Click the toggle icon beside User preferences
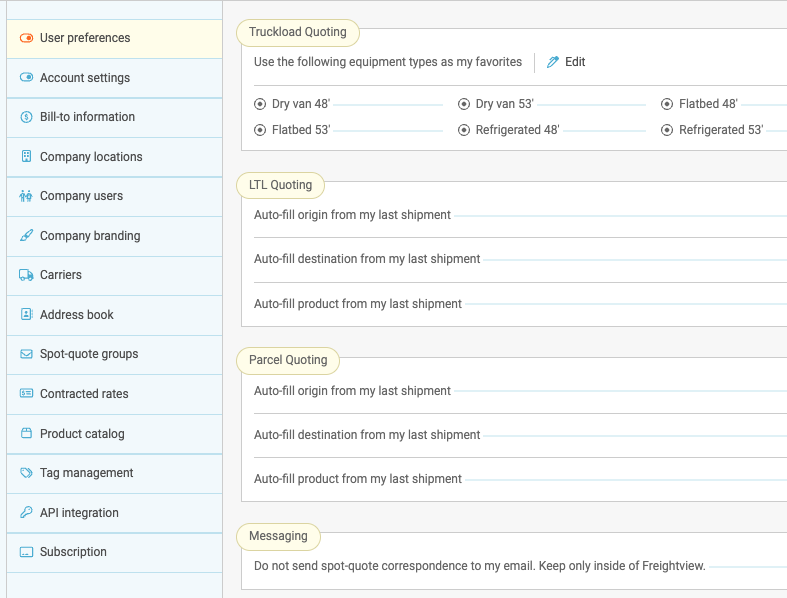This screenshot has width=787, height=598. pyautogui.click(x=26, y=38)
